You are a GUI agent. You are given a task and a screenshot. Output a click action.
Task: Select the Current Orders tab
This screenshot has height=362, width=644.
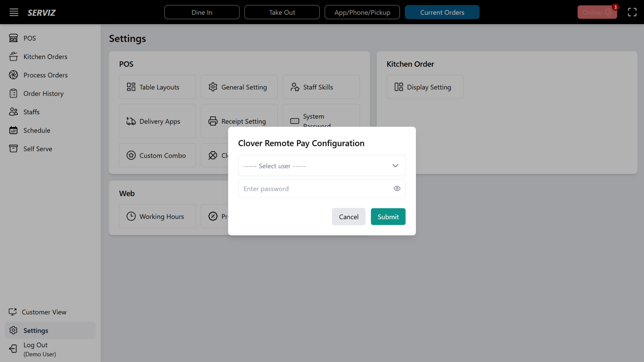(x=442, y=12)
